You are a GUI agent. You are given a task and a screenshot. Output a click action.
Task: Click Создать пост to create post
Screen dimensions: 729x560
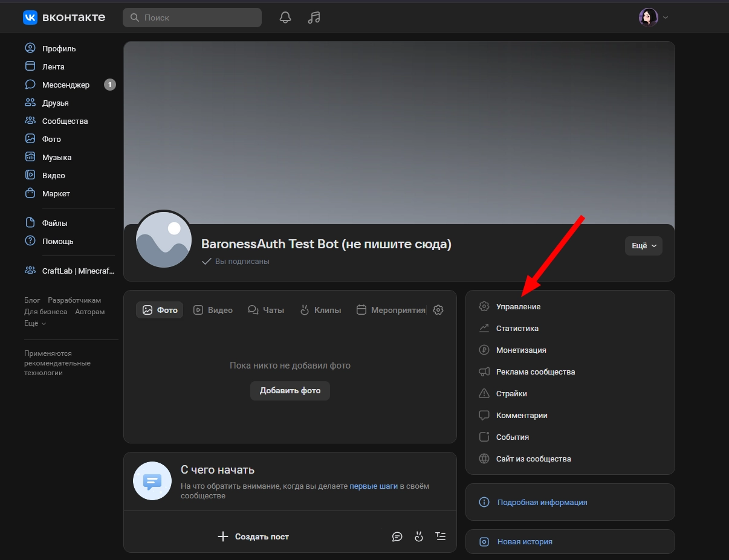(x=253, y=536)
